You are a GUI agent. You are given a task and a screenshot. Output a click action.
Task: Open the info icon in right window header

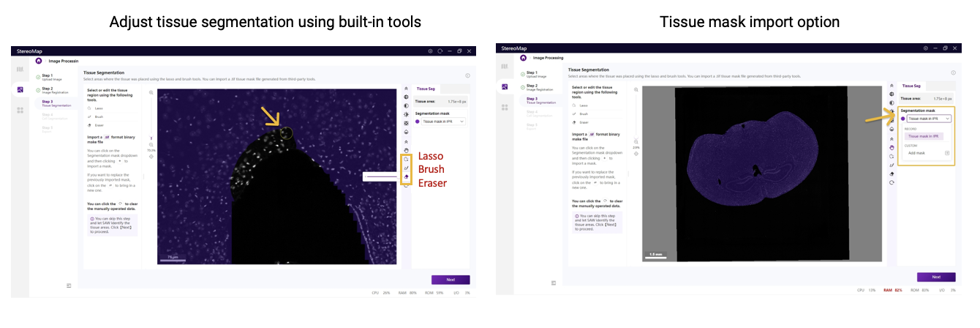click(953, 73)
